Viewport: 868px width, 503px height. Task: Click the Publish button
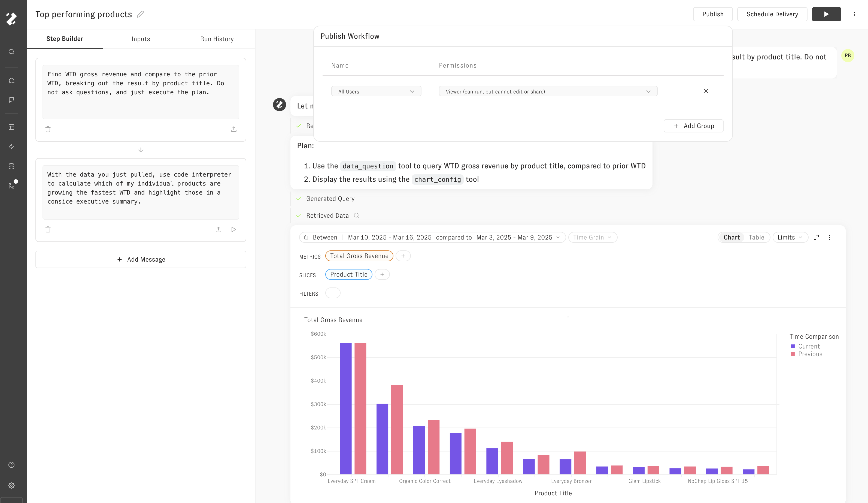[713, 14]
